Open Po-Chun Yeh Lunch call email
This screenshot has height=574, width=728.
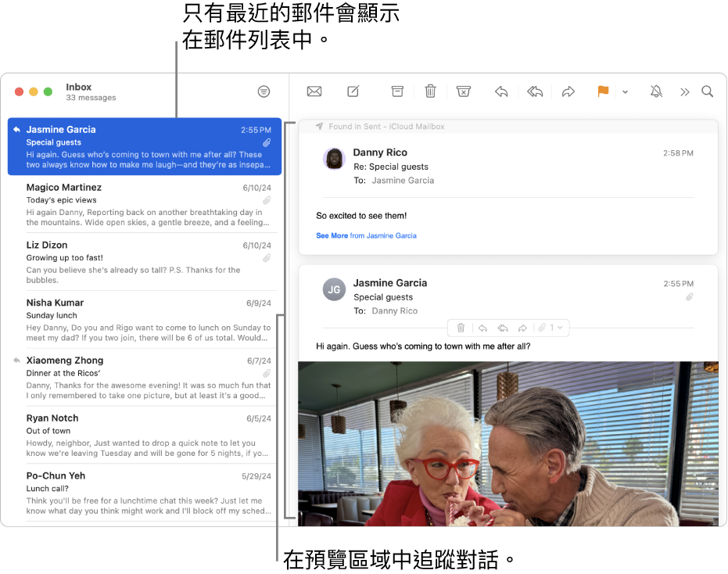click(145, 493)
